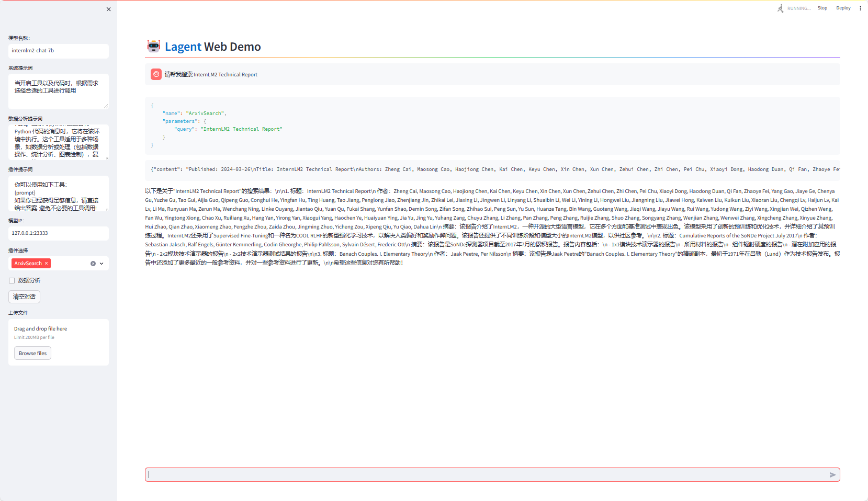Click the Browse files button
The width and height of the screenshot is (868, 501).
point(32,354)
